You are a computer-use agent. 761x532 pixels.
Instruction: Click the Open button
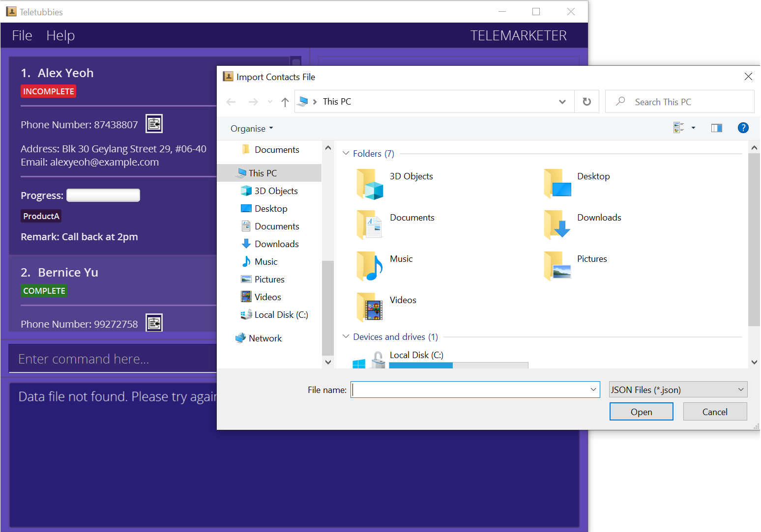[x=641, y=412]
